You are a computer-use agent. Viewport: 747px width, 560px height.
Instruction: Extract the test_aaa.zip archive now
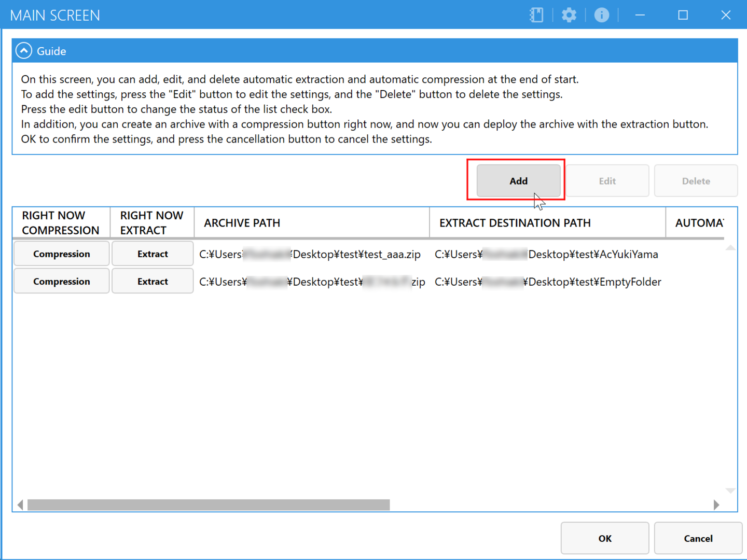pos(153,254)
